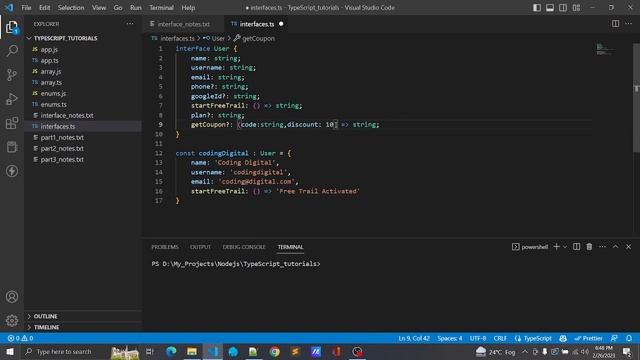Click CRLF end of line setting
The image size is (640, 360).
point(500,338)
